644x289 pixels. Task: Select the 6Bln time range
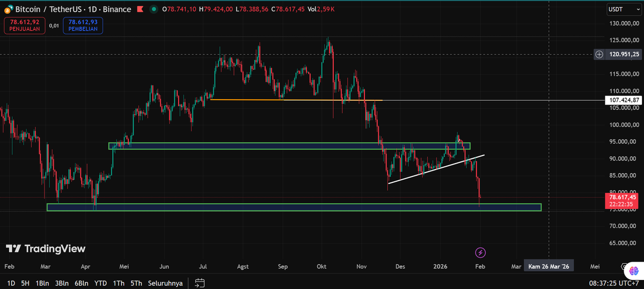tap(81, 283)
